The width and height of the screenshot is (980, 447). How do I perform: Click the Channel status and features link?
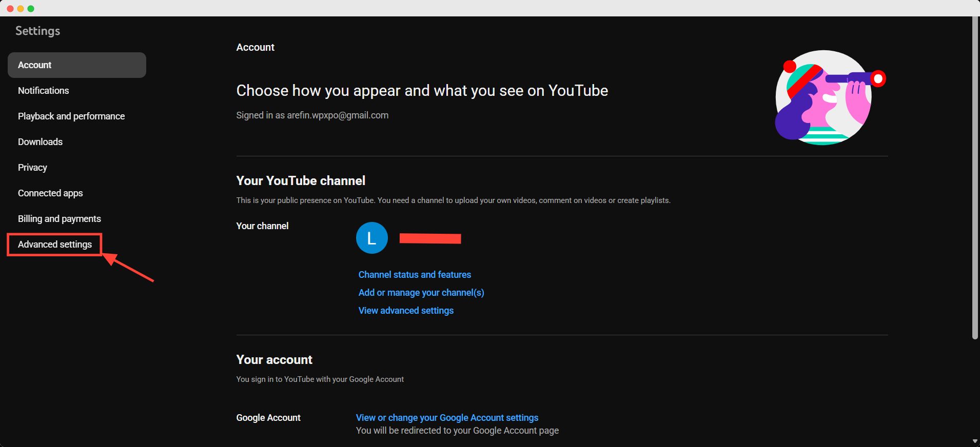pyautogui.click(x=415, y=275)
